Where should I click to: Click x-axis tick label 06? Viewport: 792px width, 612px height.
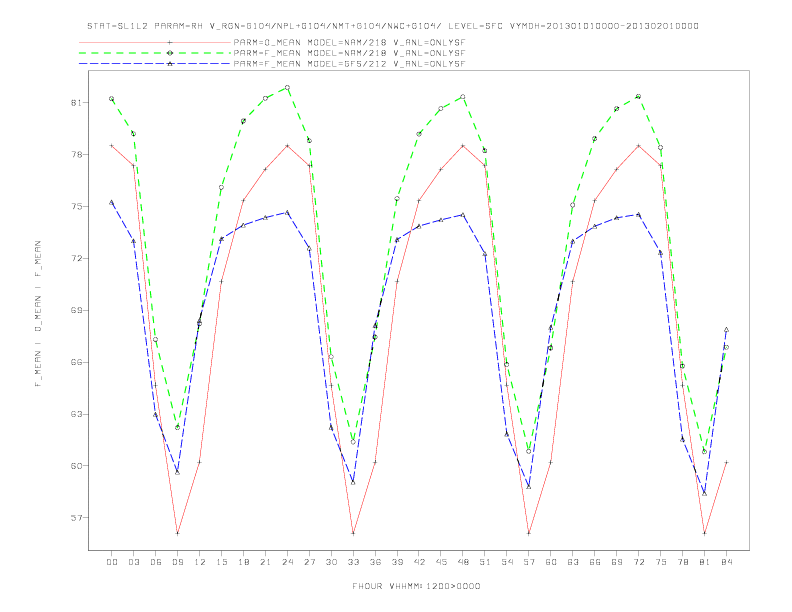tap(156, 562)
